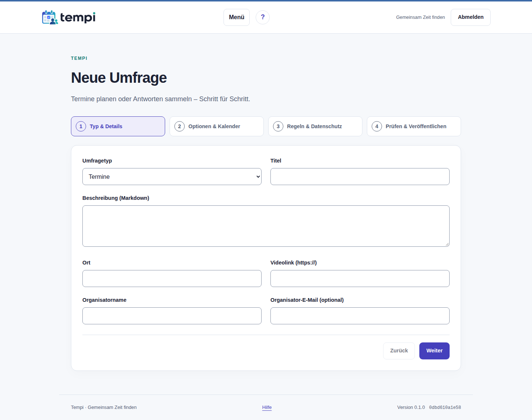Select the Typ & Details step
Screen dimensions: 532x420
(x=118, y=126)
